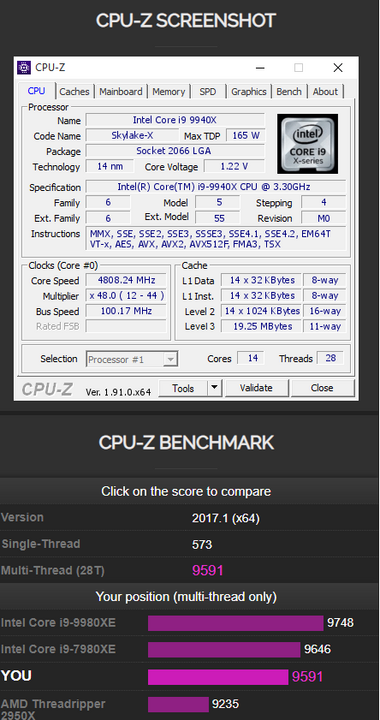
Task: Click the Technology value 14 nm
Action: (110, 166)
